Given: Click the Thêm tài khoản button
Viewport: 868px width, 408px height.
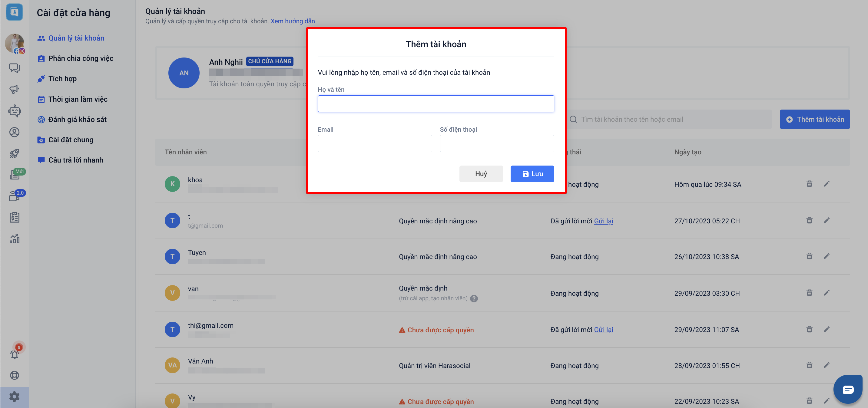Looking at the screenshot, I should (815, 119).
